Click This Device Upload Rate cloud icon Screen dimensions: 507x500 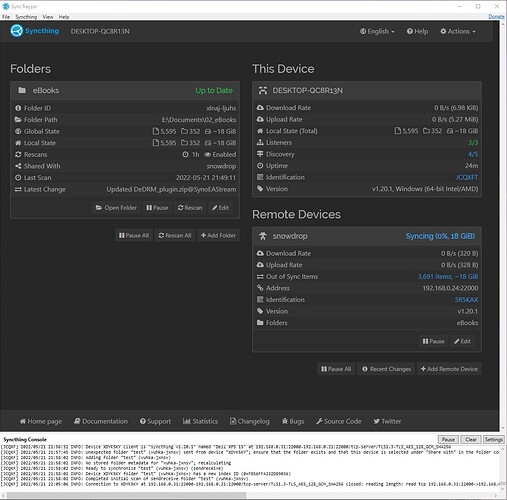tap(260, 119)
